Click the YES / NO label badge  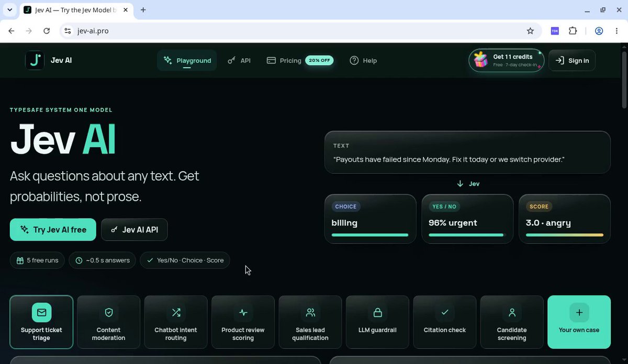[x=444, y=207]
